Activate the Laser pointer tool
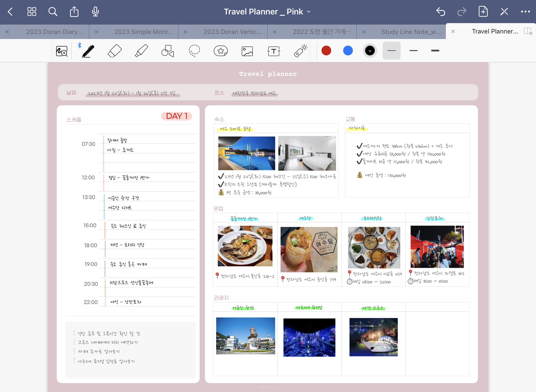Viewport: 536px width, 392px height. [x=300, y=51]
